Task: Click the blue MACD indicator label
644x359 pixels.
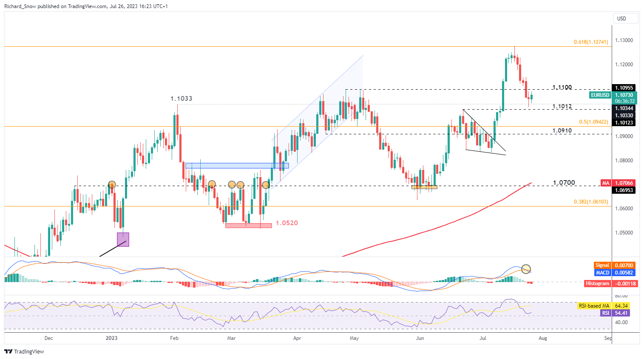Action: 602,272
